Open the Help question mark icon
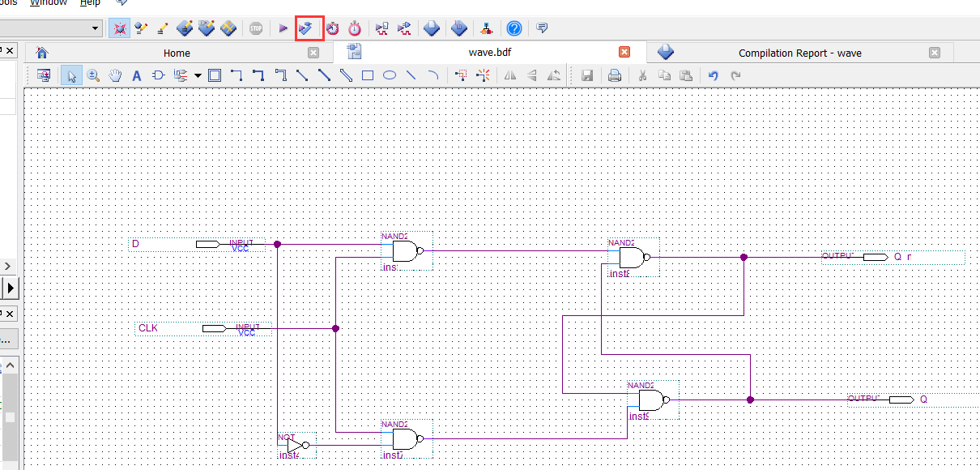Image resolution: width=980 pixels, height=470 pixels. [513, 29]
